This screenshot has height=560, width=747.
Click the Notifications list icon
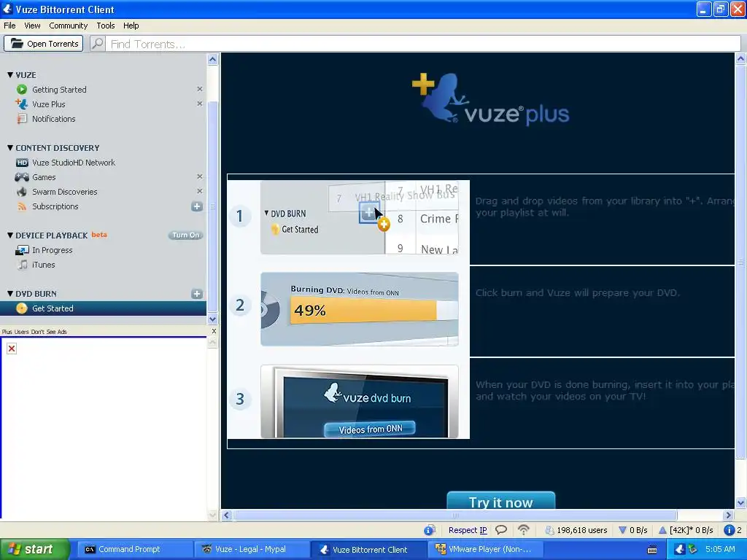[x=22, y=119]
